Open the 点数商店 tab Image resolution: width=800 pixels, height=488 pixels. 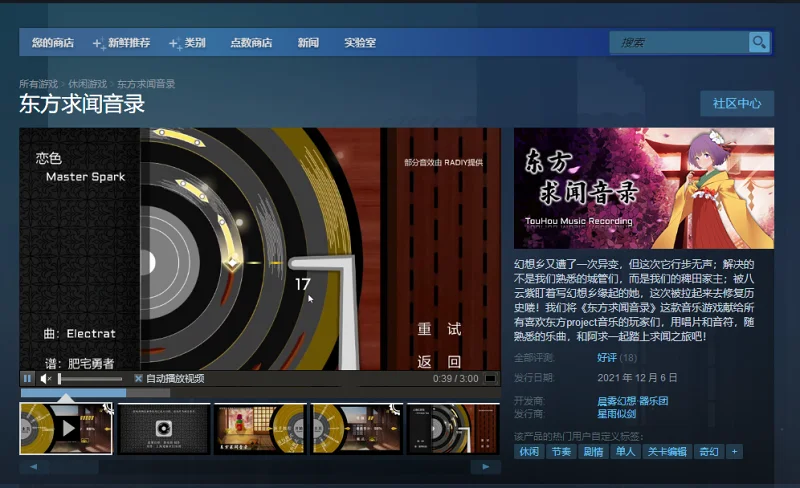pos(251,43)
